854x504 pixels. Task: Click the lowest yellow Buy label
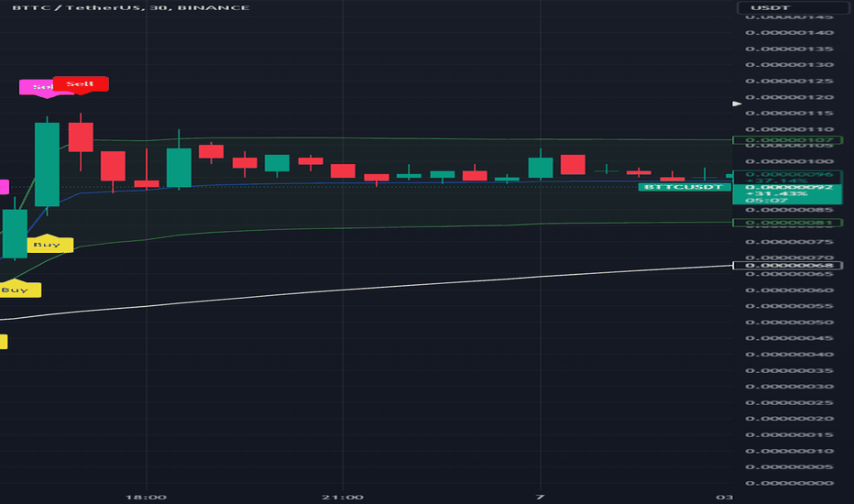(x=4, y=342)
